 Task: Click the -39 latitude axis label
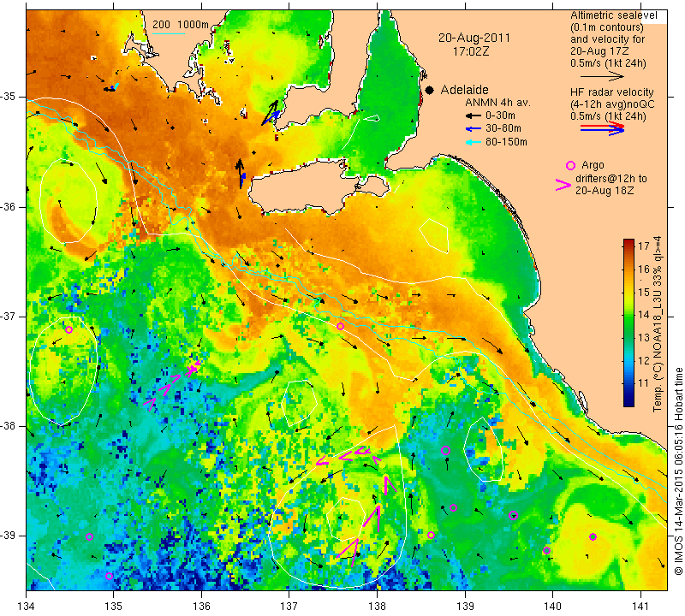[x=9, y=535]
